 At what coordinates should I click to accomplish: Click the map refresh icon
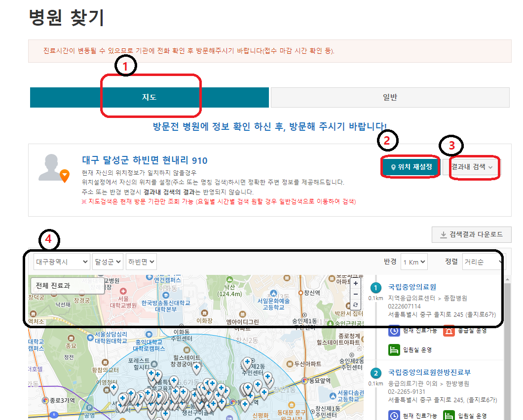click(x=356, y=305)
